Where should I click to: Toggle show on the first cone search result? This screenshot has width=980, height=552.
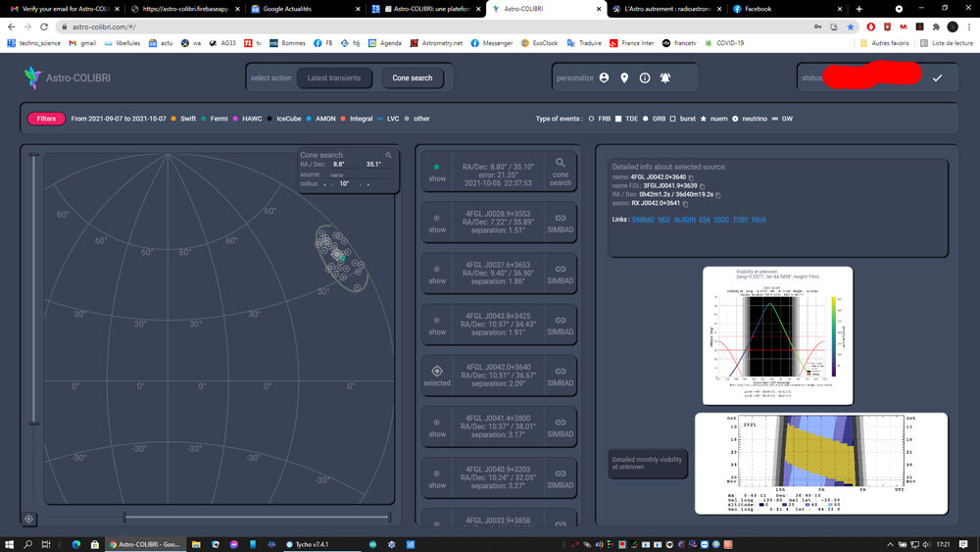(437, 172)
